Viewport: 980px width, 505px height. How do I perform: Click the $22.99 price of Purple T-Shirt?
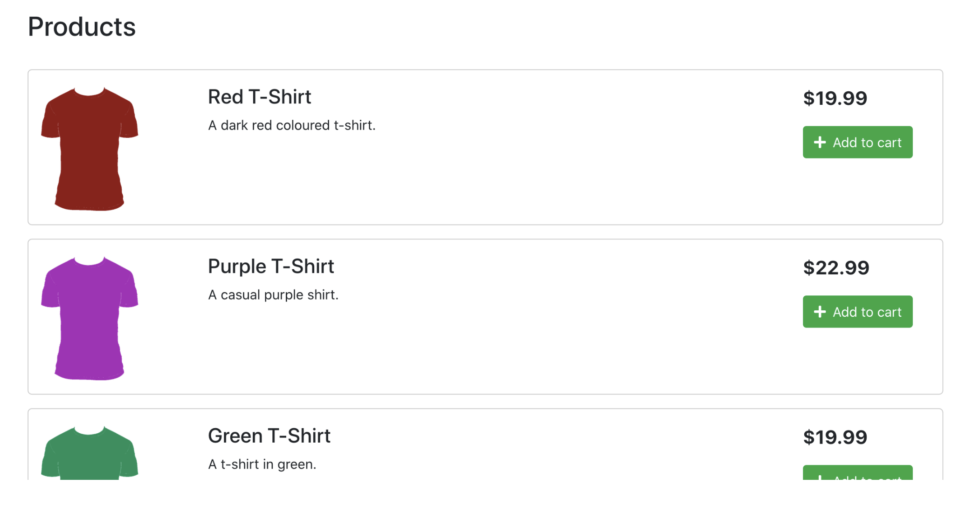(x=836, y=267)
